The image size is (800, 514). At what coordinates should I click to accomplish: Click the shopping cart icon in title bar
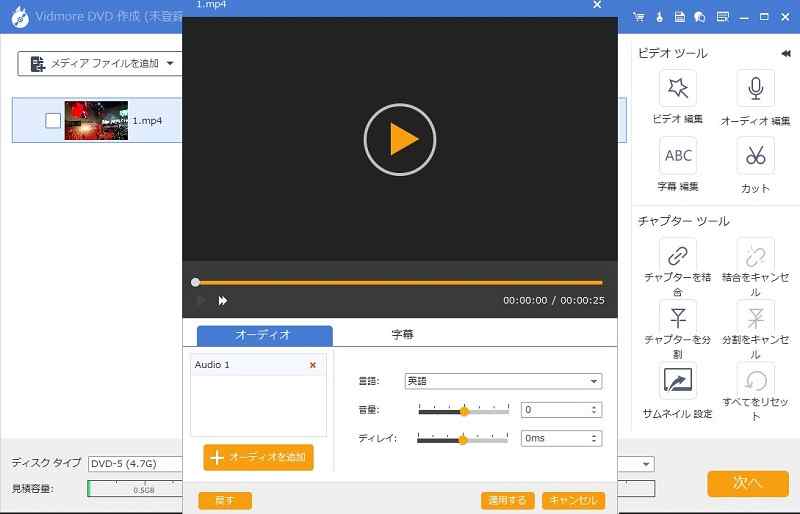tap(638, 17)
